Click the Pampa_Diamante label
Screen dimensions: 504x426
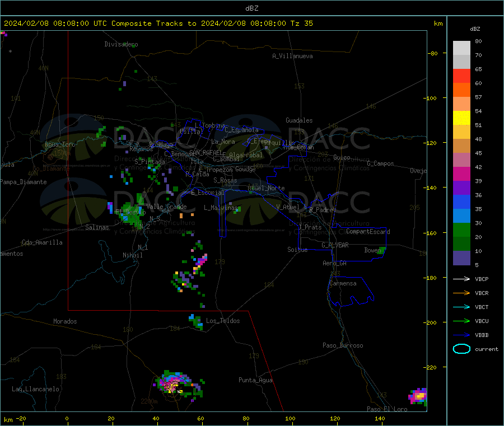point(24,182)
